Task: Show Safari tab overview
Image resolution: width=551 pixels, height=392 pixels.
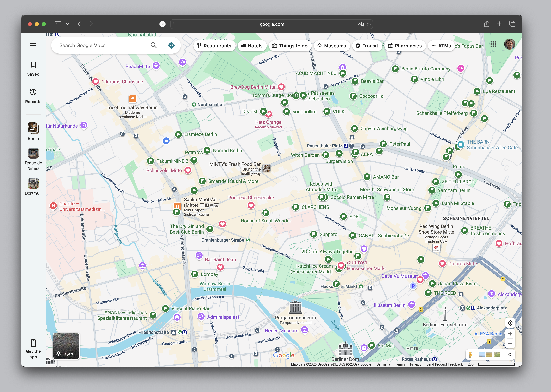Action: [x=512, y=24]
